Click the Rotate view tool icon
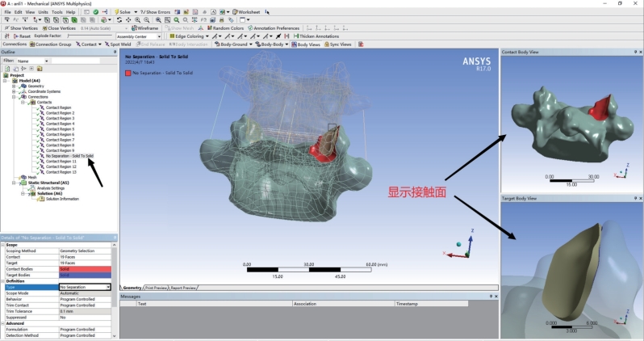This screenshot has height=341, width=644. [x=119, y=19]
